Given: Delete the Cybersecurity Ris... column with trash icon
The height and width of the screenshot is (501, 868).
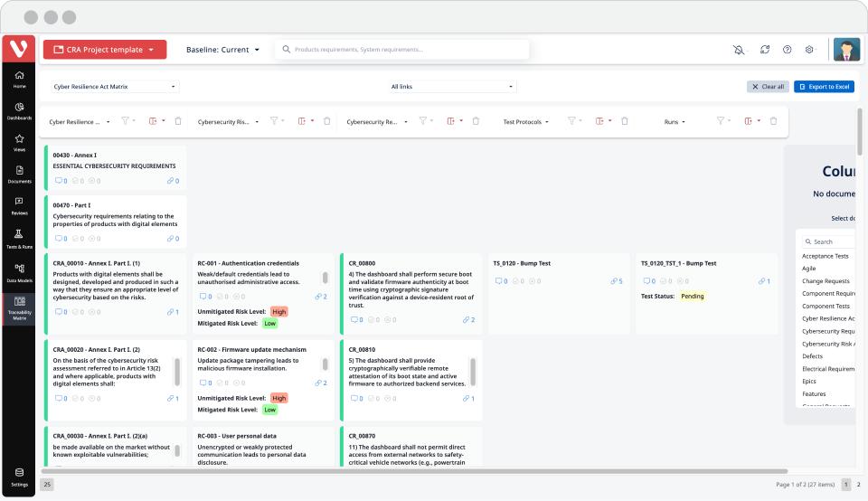Looking at the screenshot, I should pos(327,120).
